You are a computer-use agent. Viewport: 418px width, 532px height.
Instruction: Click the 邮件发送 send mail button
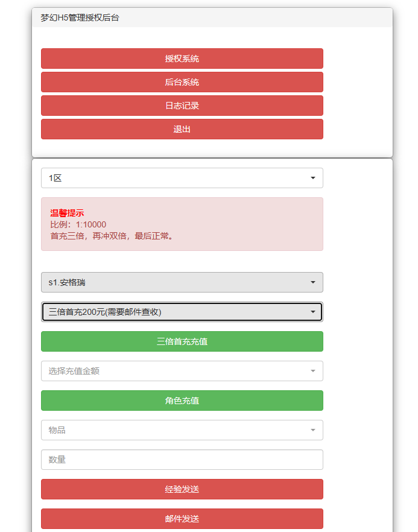tap(182, 519)
